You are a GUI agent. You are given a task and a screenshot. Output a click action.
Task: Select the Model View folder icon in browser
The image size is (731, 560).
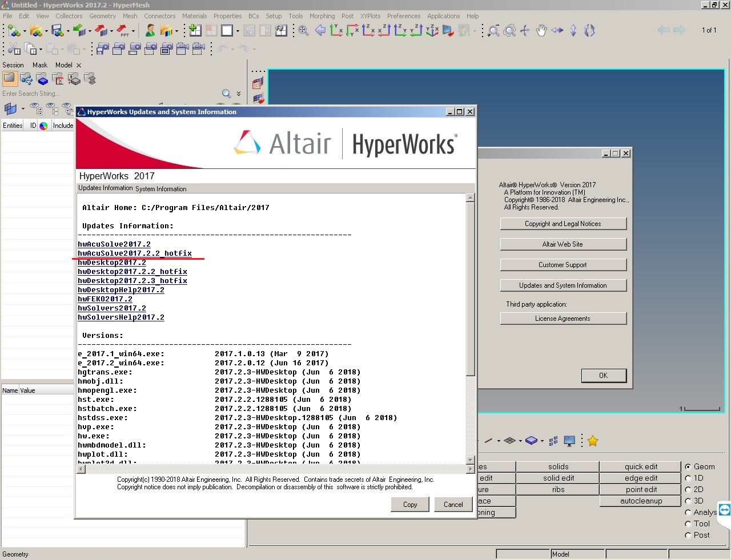(10, 79)
